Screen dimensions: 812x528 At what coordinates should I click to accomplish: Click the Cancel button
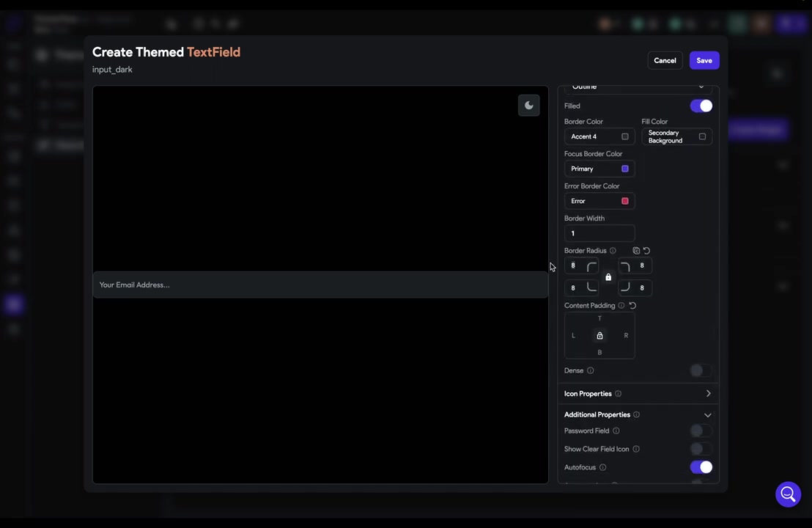pos(665,61)
